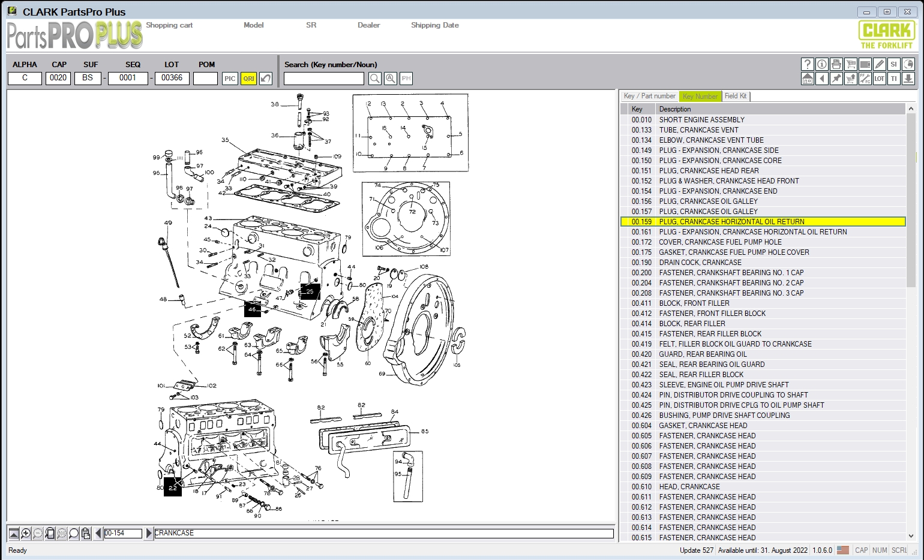This screenshot has width=924, height=560.
Task: Go to previous picture before 00-154
Action: click(98, 533)
